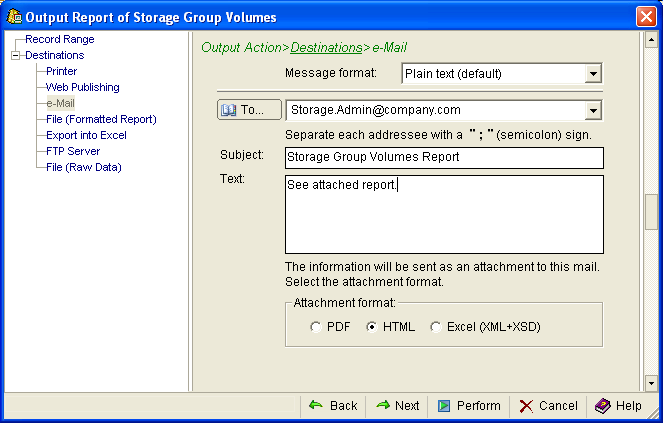Select e-Mail destination in tree

(x=60, y=103)
